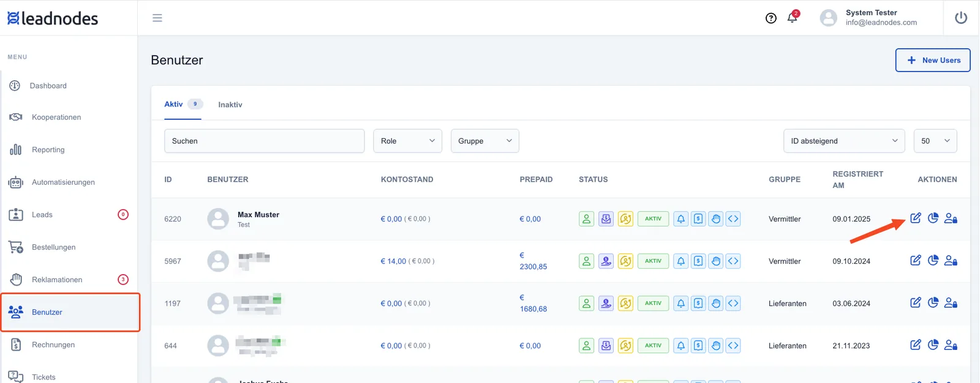Edit user Max Muster (row 6220)
980x383 pixels.
tap(916, 218)
